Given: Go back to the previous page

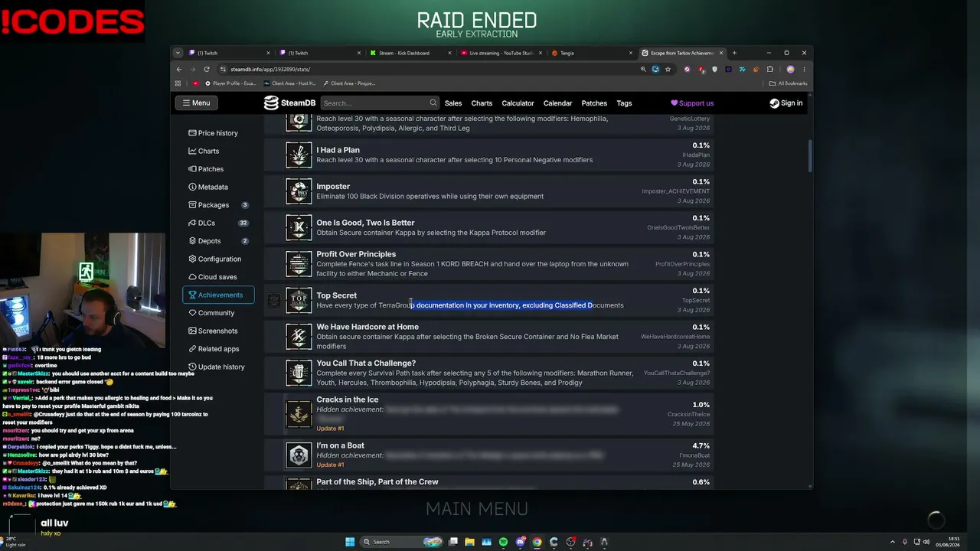Looking at the screenshot, I should 179,69.
